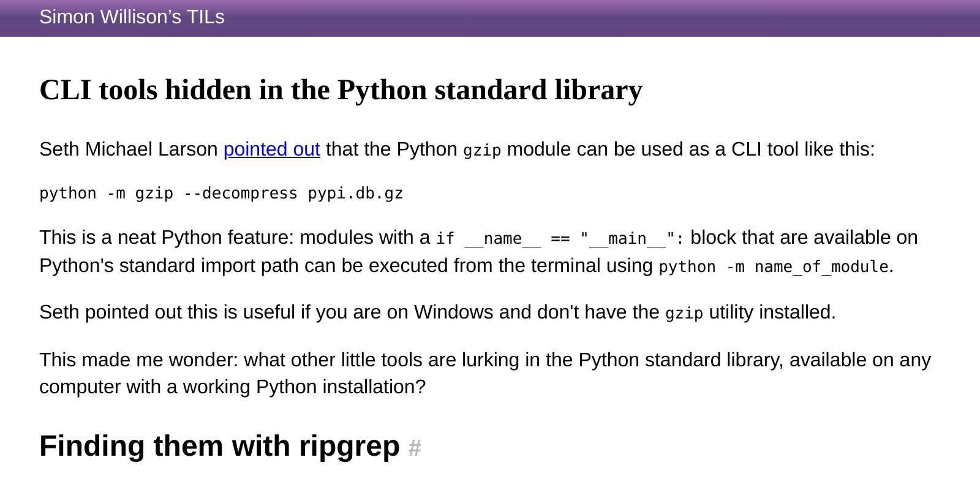980x490 pixels.
Task: Click the # anchor beside Finding them with ripgrep
Action: point(415,448)
